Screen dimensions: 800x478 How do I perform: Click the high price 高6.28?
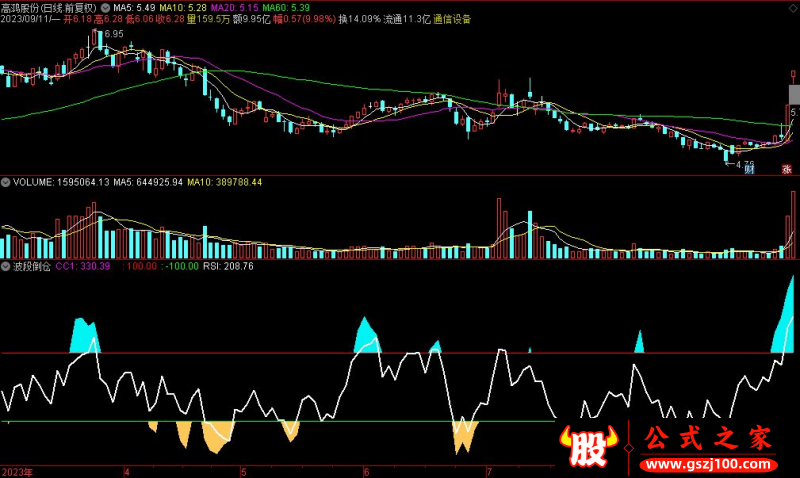(108, 19)
